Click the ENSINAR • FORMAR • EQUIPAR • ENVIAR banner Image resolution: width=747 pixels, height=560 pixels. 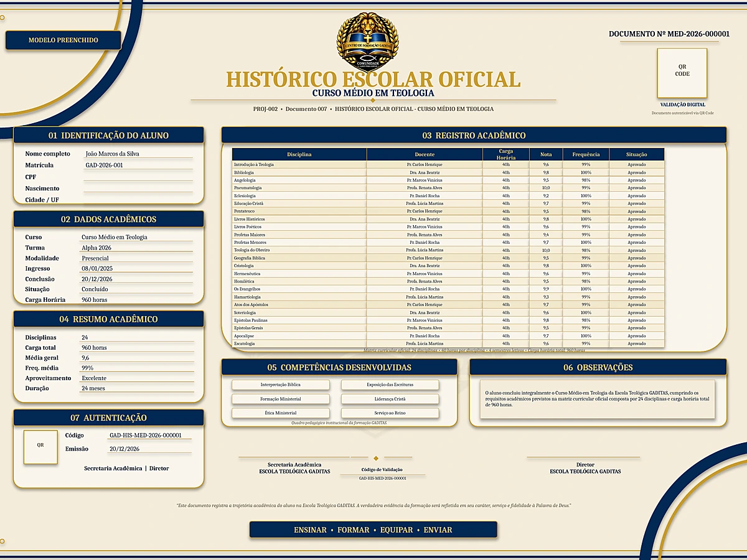point(373,530)
